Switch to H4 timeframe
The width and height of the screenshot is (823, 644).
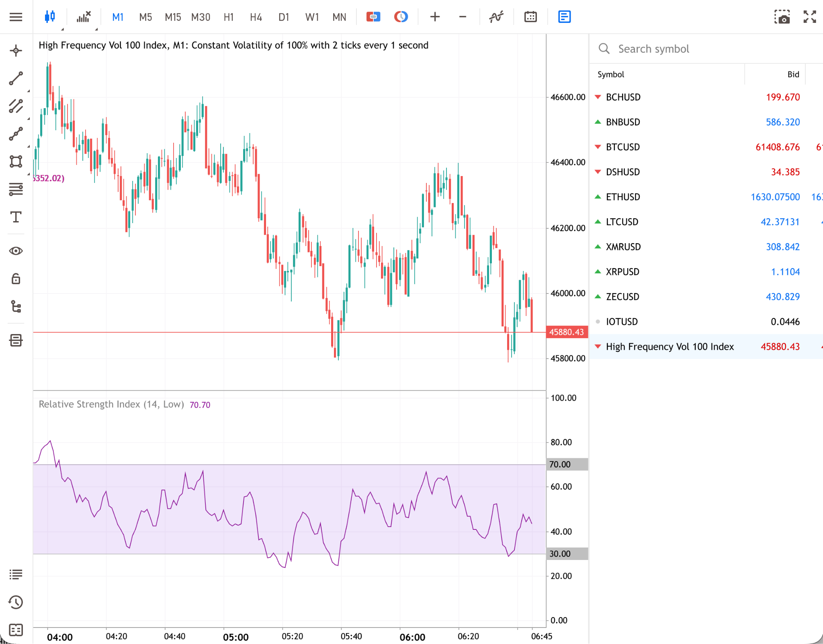tap(256, 17)
